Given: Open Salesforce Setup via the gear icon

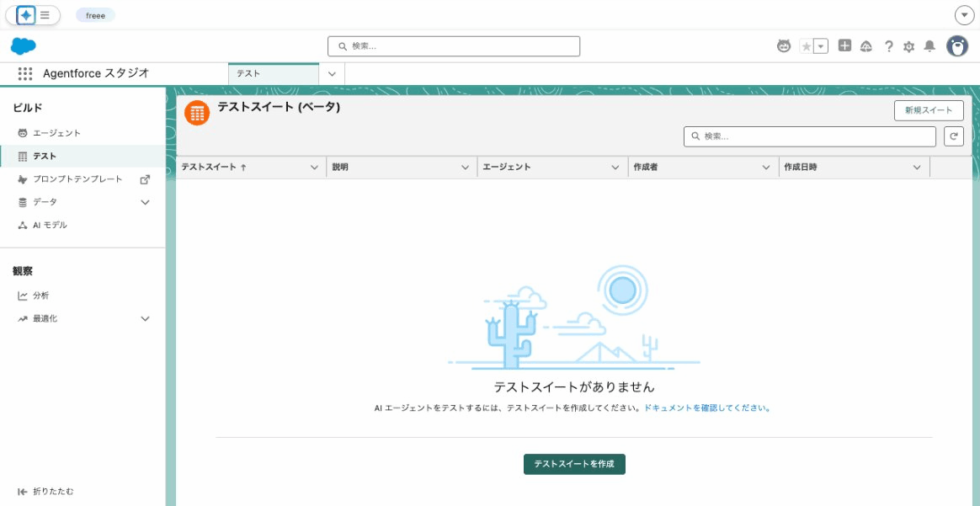Looking at the screenshot, I should pyautogui.click(x=908, y=46).
